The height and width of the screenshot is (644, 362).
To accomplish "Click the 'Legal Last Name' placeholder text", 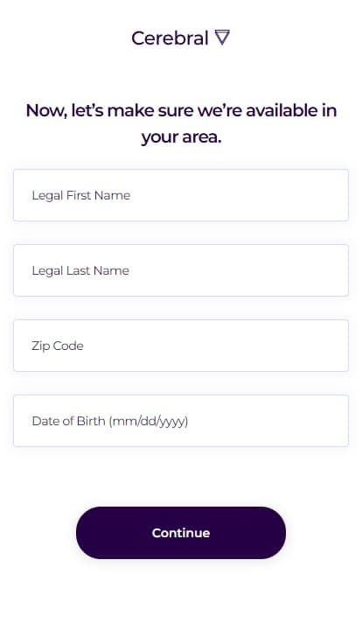I will (x=80, y=270).
